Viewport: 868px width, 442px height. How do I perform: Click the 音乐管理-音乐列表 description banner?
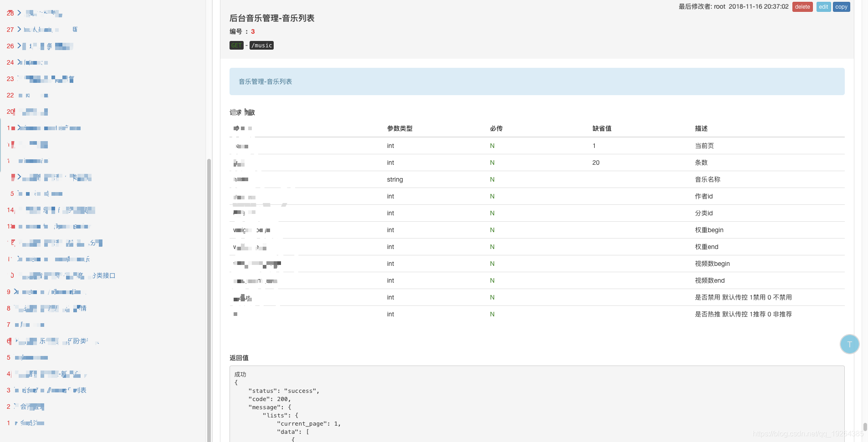pyautogui.click(x=537, y=81)
